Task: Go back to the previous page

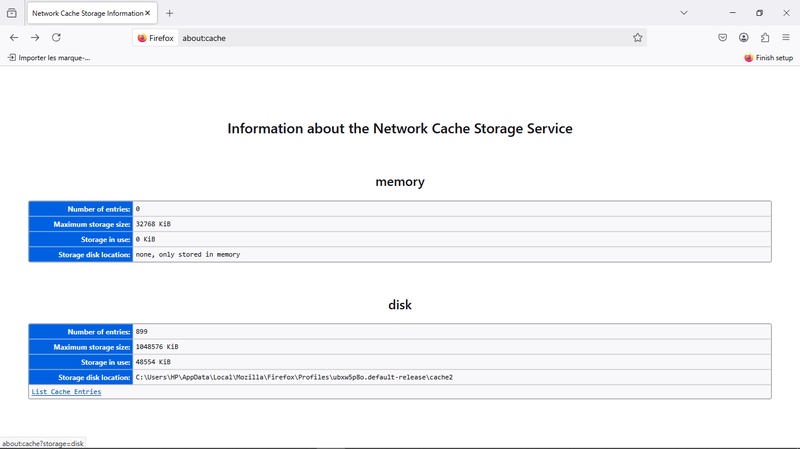Action: click(14, 37)
